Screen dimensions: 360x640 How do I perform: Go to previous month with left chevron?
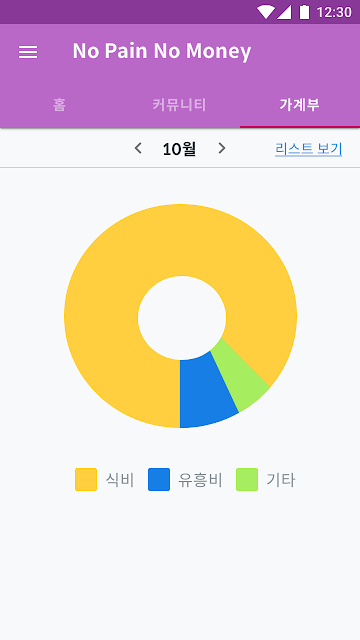coord(138,148)
